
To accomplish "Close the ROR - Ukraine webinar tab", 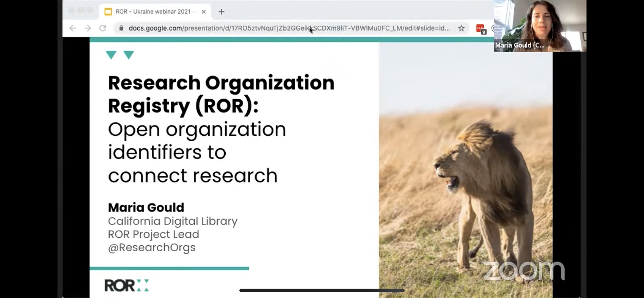I will (x=204, y=12).
